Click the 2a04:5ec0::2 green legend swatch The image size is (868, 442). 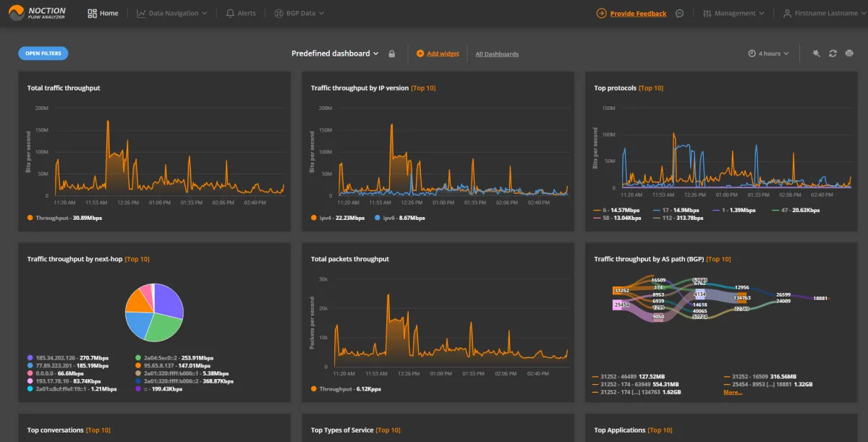pos(137,357)
